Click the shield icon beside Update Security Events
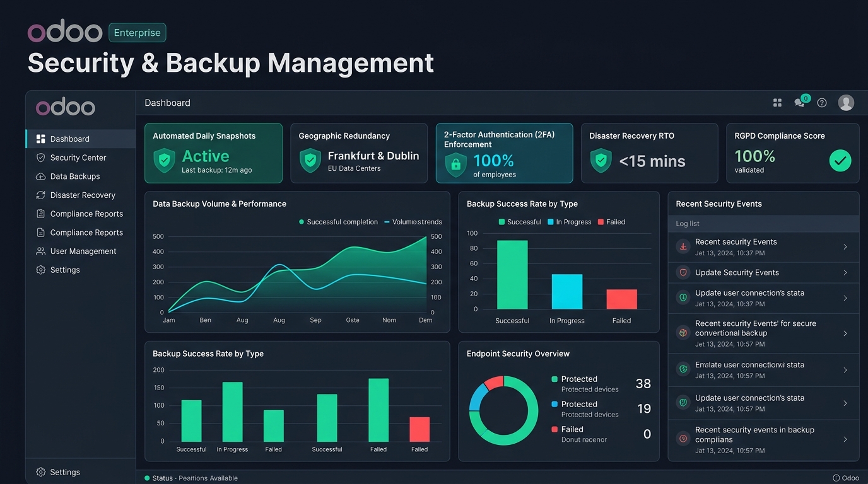The image size is (868, 484). 683,273
